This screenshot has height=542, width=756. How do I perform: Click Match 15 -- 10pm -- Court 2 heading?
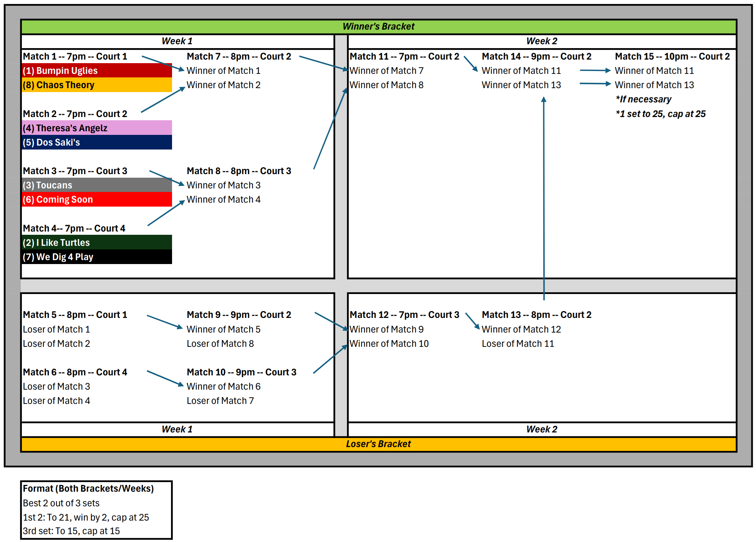672,56
